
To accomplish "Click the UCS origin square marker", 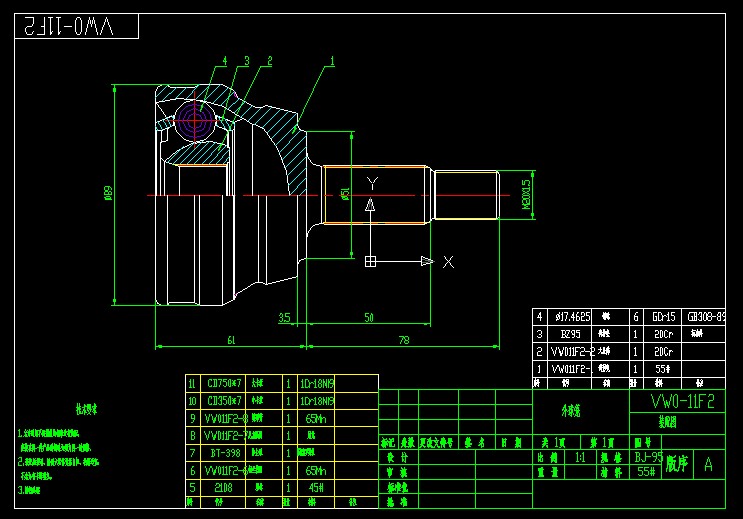I will coord(370,262).
